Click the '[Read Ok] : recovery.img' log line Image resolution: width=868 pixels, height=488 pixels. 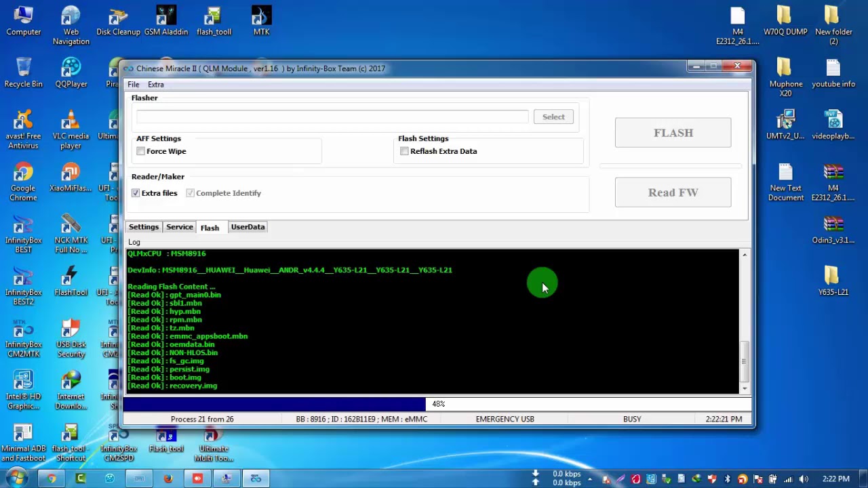(173, 386)
